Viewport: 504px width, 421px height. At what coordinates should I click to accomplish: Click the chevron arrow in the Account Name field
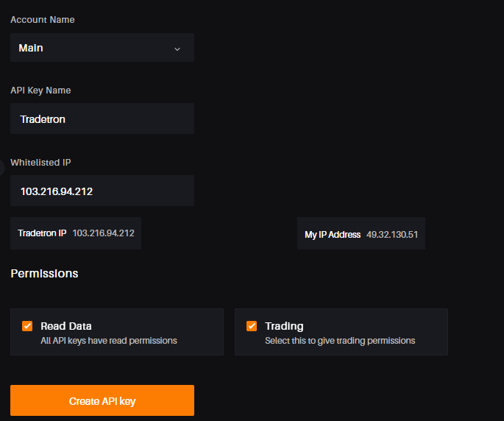pos(177,49)
